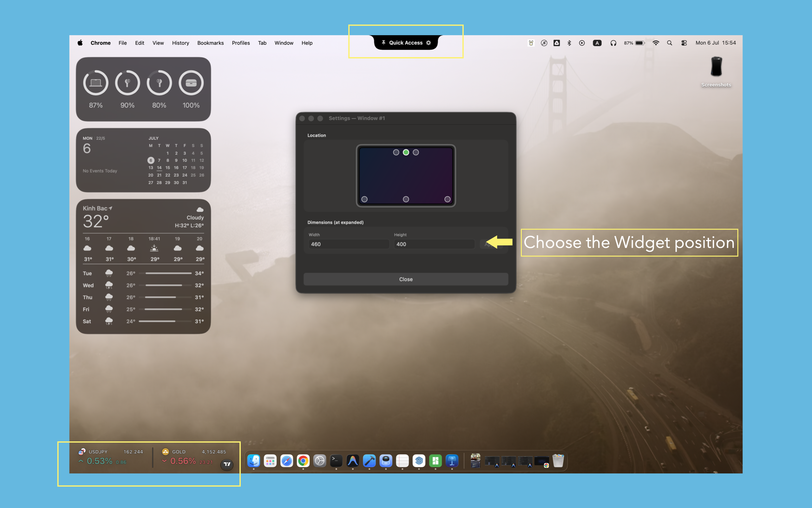Open the green pillars app in Dock

(x=435, y=461)
